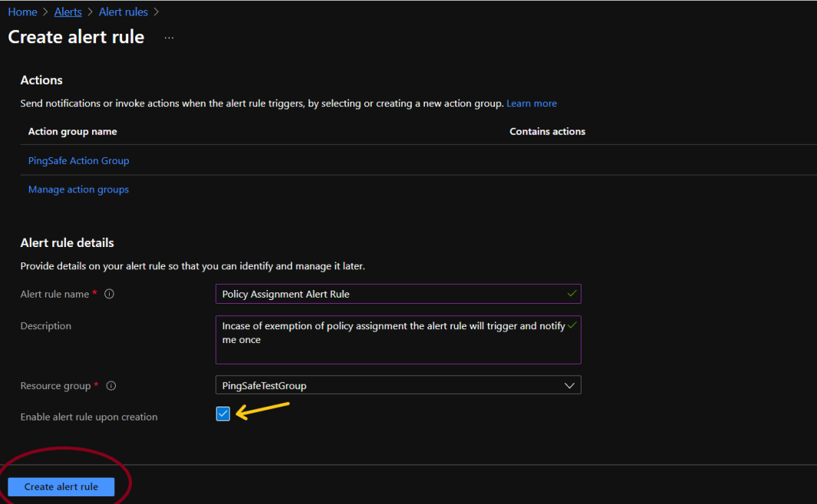Viewport: 817px width, 504px height.
Task: Select the PingSafe Action Group link
Action: pyautogui.click(x=78, y=160)
